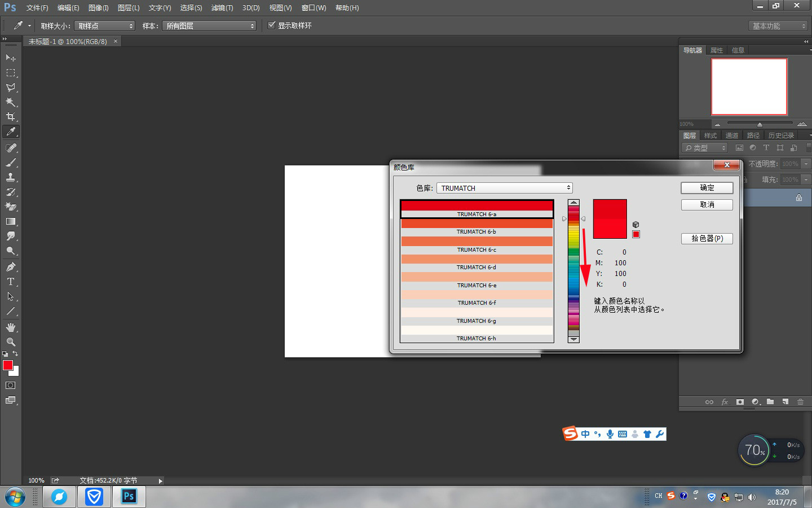Select the TRUMATCH 6-c color

476,245
